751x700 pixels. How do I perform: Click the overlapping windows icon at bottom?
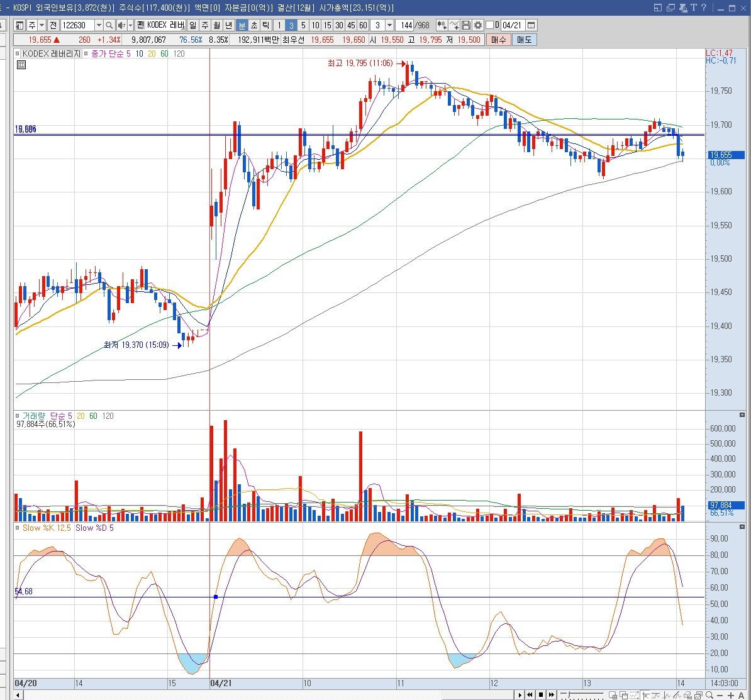(623, 695)
